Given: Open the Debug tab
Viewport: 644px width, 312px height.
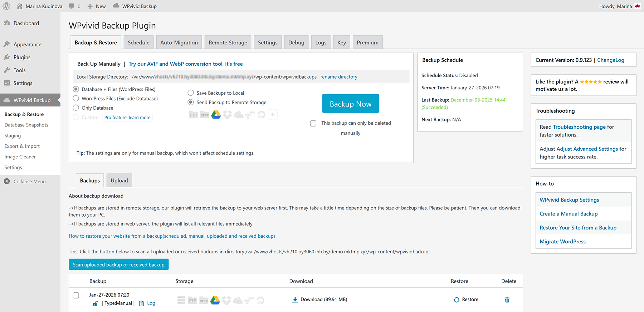Looking at the screenshot, I should pyautogui.click(x=296, y=43).
